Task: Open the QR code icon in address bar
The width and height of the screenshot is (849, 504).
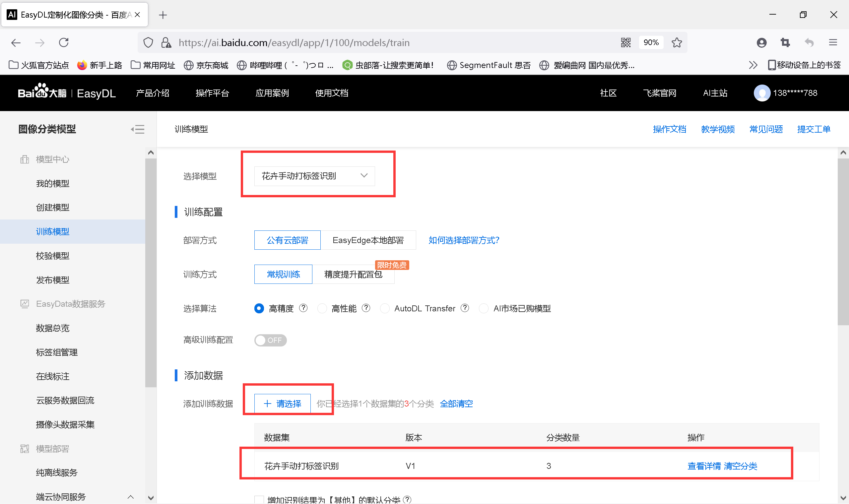Action: (625, 42)
